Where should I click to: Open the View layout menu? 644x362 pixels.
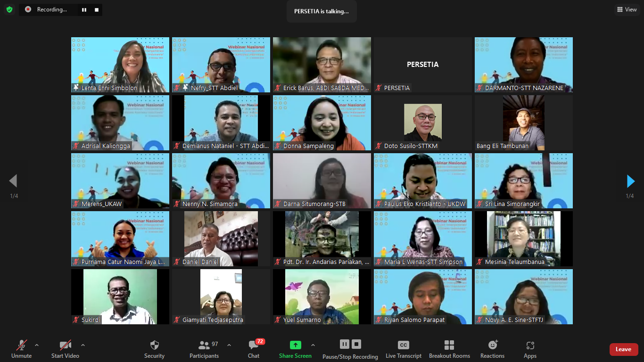pos(627,9)
